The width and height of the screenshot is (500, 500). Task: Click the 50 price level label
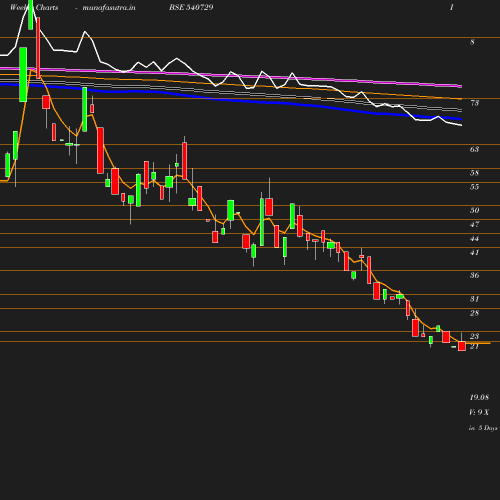point(474,210)
